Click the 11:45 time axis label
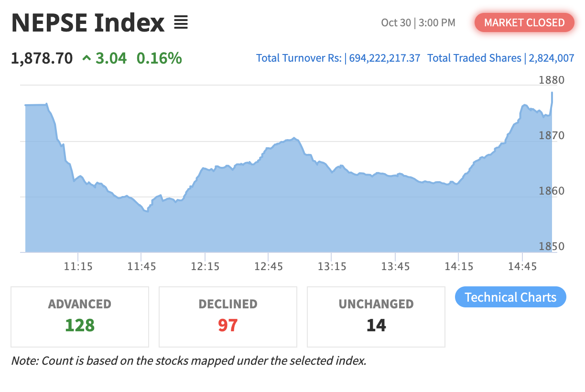585x392 pixels. [x=141, y=266]
